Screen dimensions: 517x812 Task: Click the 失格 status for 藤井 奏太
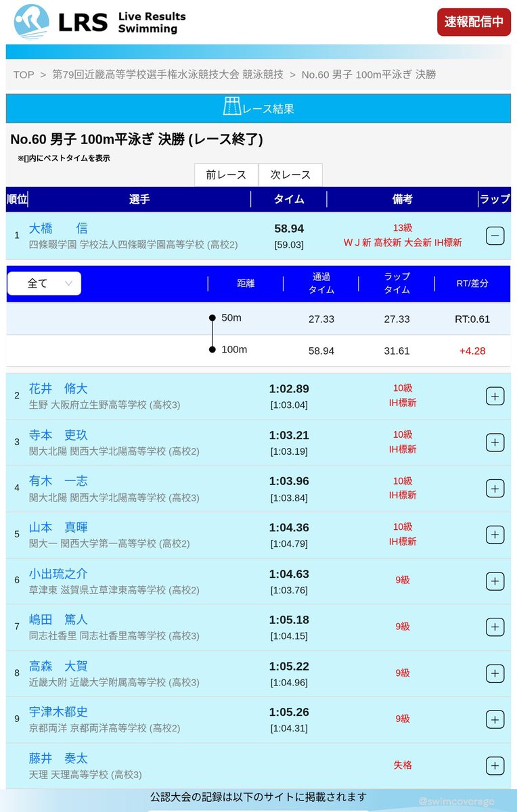click(x=403, y=765)
